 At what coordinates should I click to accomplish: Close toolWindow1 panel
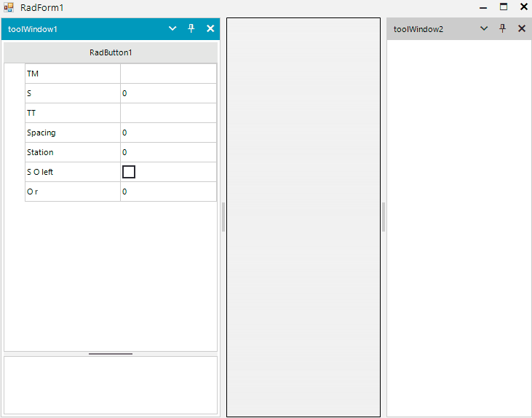[x=210, y=28]
